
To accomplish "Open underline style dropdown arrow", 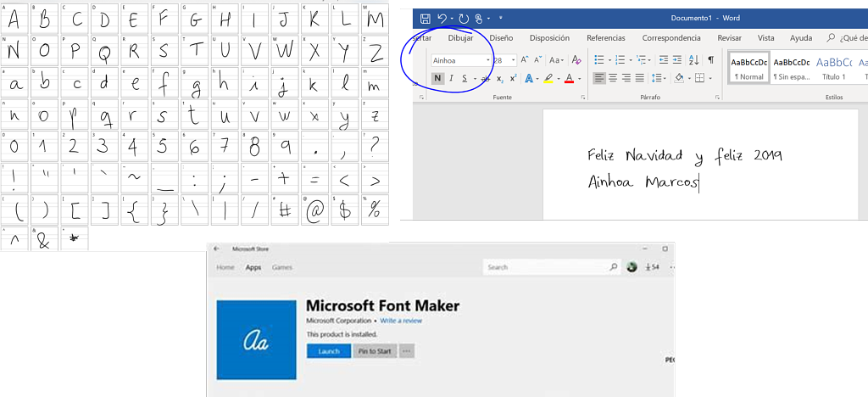I will tap(475, 79).
